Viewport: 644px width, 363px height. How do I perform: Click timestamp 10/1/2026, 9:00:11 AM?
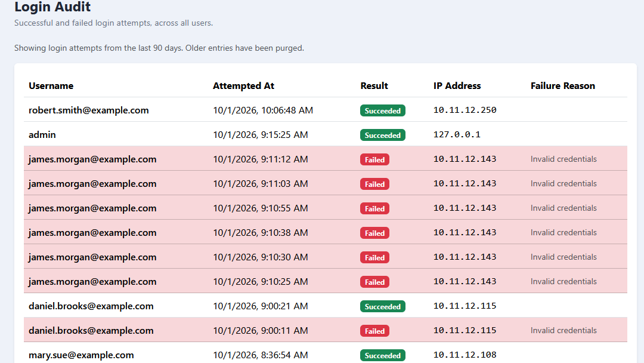261,331
